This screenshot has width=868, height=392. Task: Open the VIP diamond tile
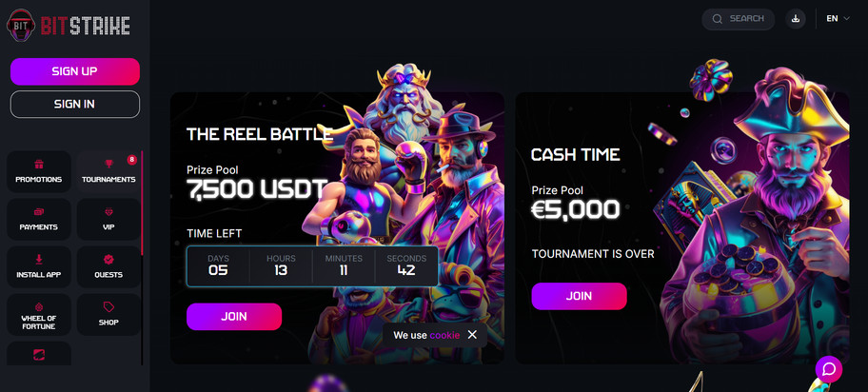(x=108, y=219)
